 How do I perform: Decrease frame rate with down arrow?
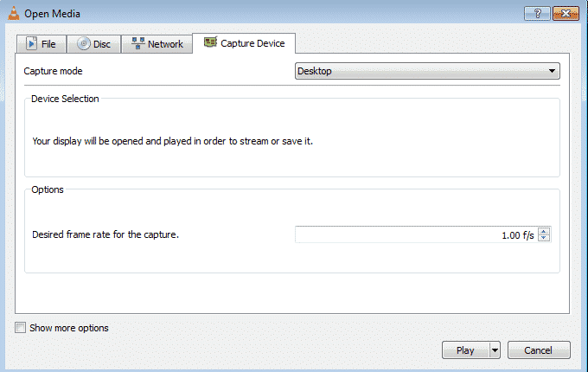[x=544, y=238]
